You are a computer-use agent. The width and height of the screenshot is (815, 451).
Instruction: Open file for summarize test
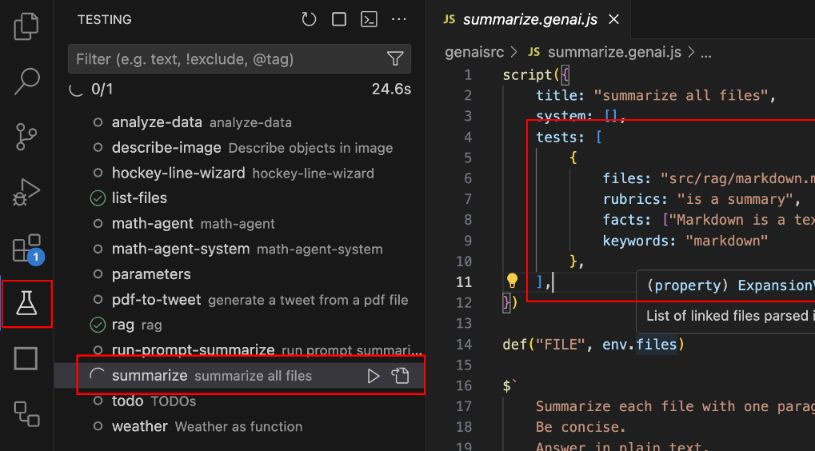tap(400, 376)
